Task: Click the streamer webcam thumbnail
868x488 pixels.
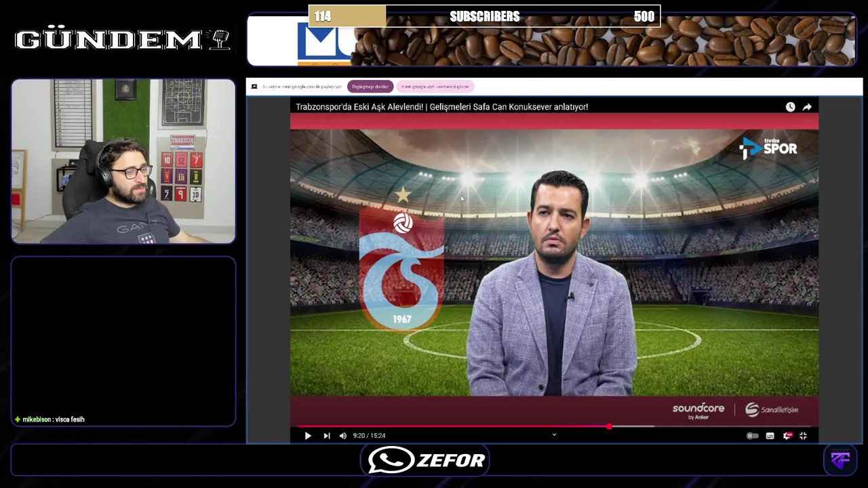Action: coord(123,161)
